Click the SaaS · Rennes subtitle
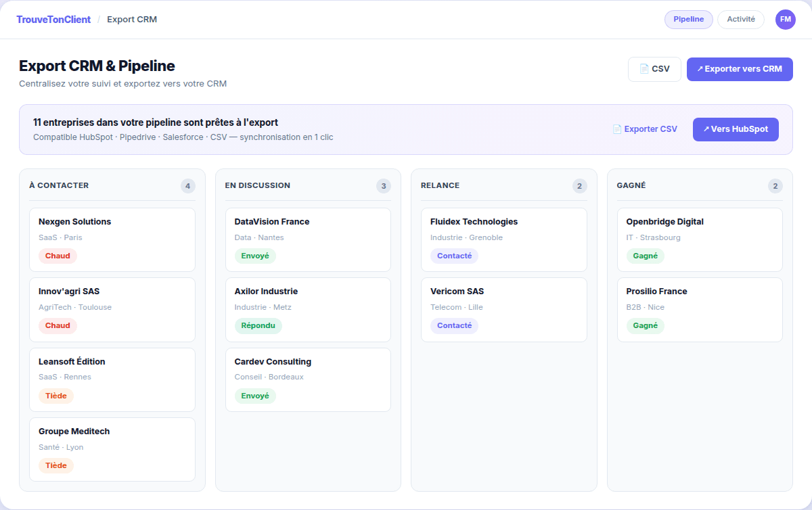 pyautogui.click(x=65, y=377)
